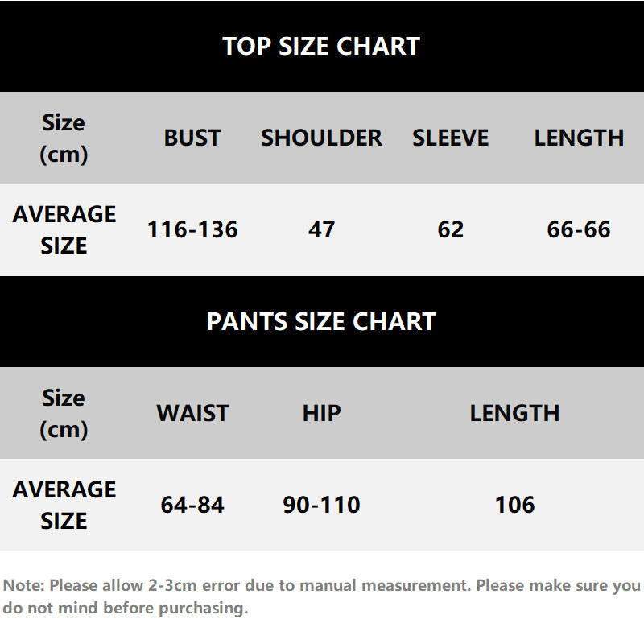Click AVERAGE SIZE label in top chart

64,229
